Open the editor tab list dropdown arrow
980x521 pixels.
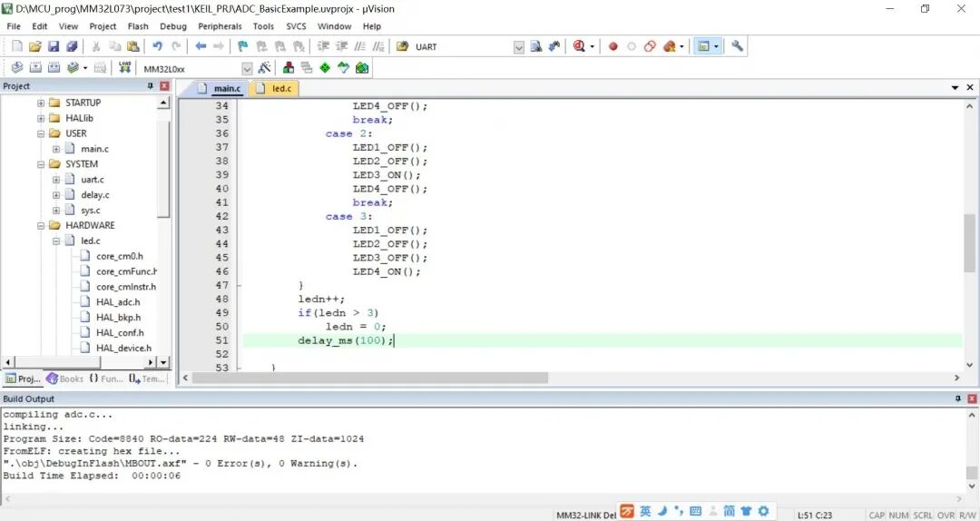[955, 87]
